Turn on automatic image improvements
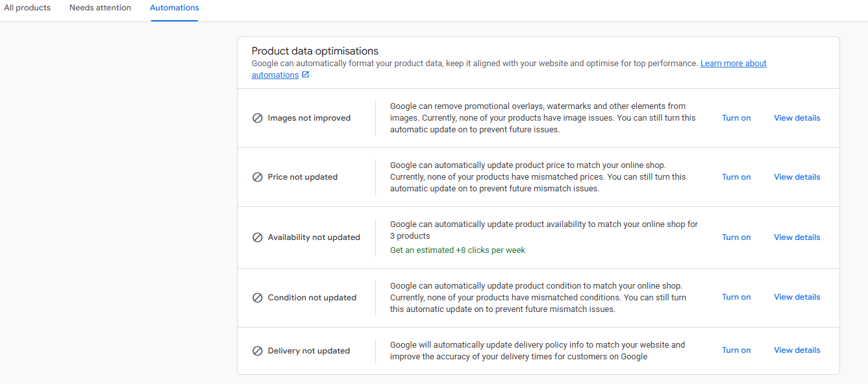The height and width of the screenshot is (384, 868). pyautogui.click(x=736, y=118)
